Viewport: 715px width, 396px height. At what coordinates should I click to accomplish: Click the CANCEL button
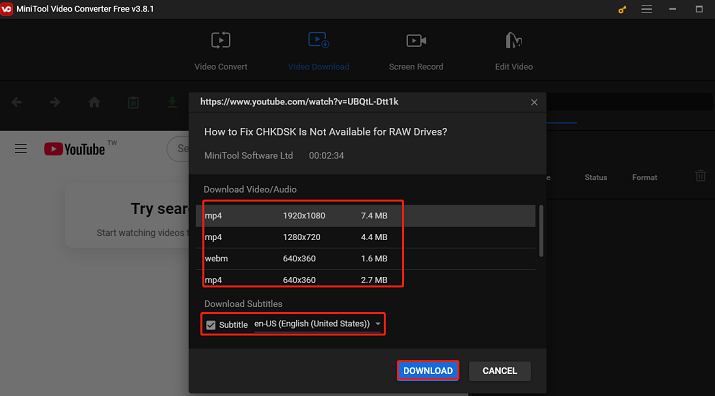pyautogui.click(x=500, y=371)
